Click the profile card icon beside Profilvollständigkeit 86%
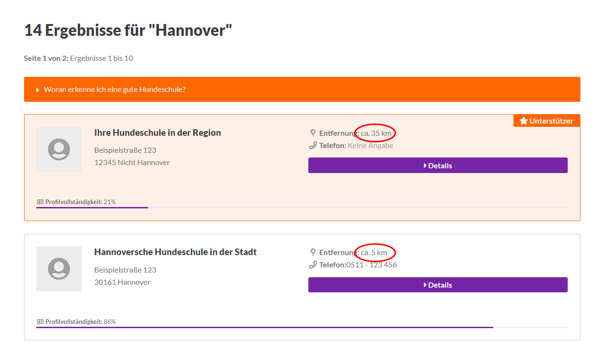Viewport: 604px width, 364px height. tap(40, 321)
